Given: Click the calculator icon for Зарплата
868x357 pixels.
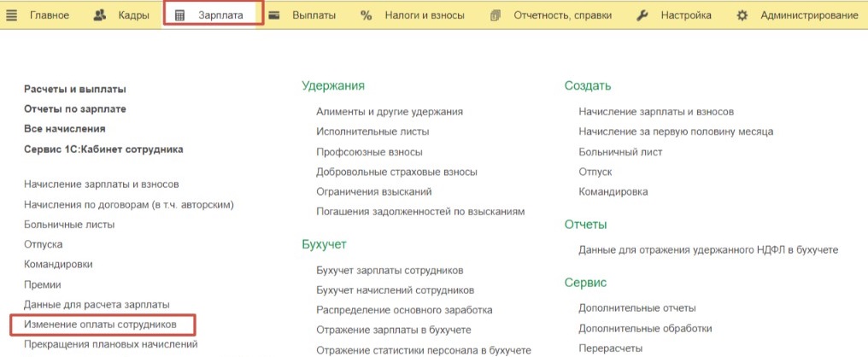Looking at the screenshot, I should [179, 15].
